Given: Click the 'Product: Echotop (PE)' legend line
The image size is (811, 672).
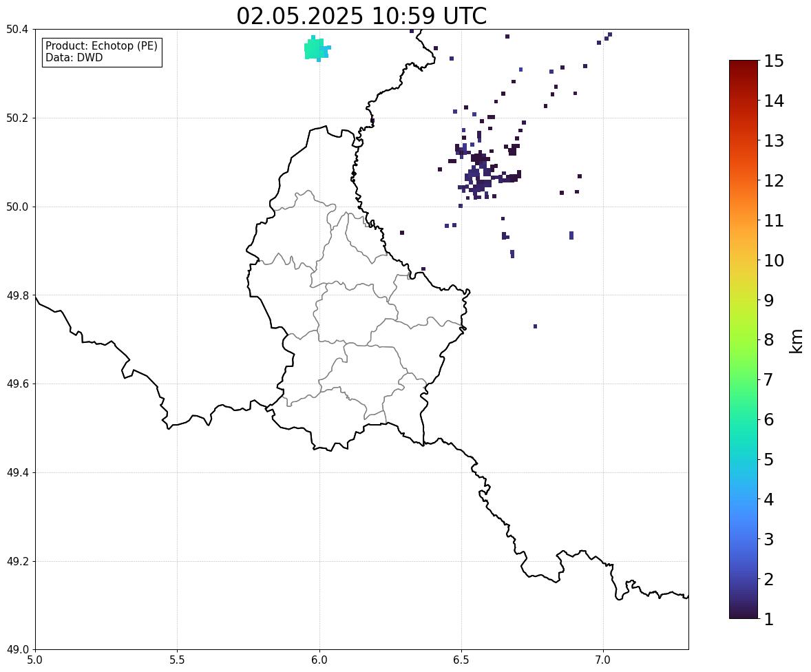Looking at the screenshot, I should pyautogui.click(x=101, y=46).
